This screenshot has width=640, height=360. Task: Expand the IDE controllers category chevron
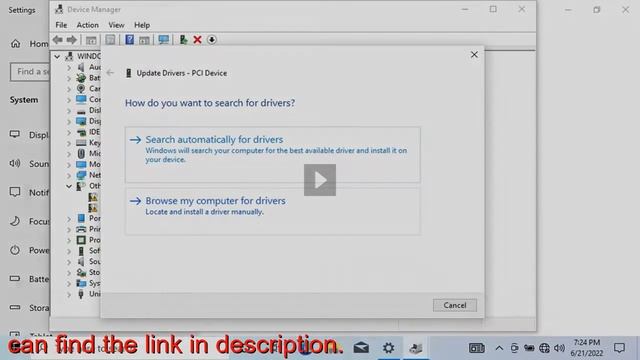pyautogui.click(x=69, y=132)
